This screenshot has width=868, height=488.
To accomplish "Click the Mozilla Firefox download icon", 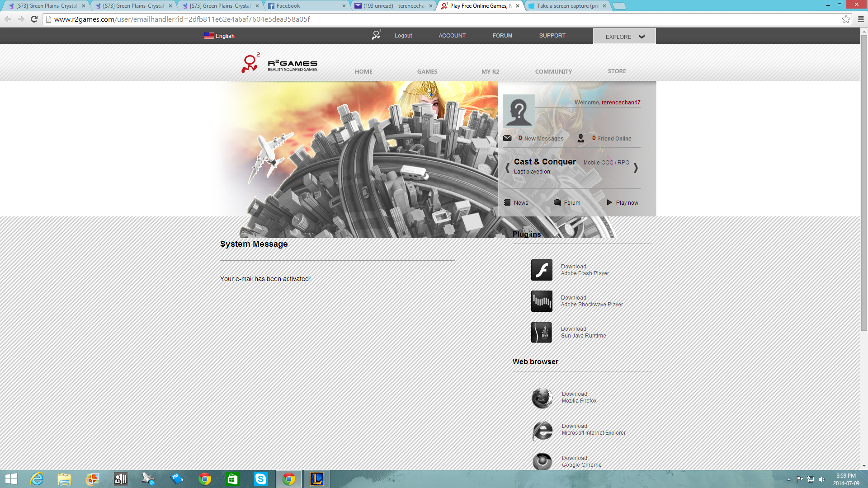I will (x=542, y=398).
